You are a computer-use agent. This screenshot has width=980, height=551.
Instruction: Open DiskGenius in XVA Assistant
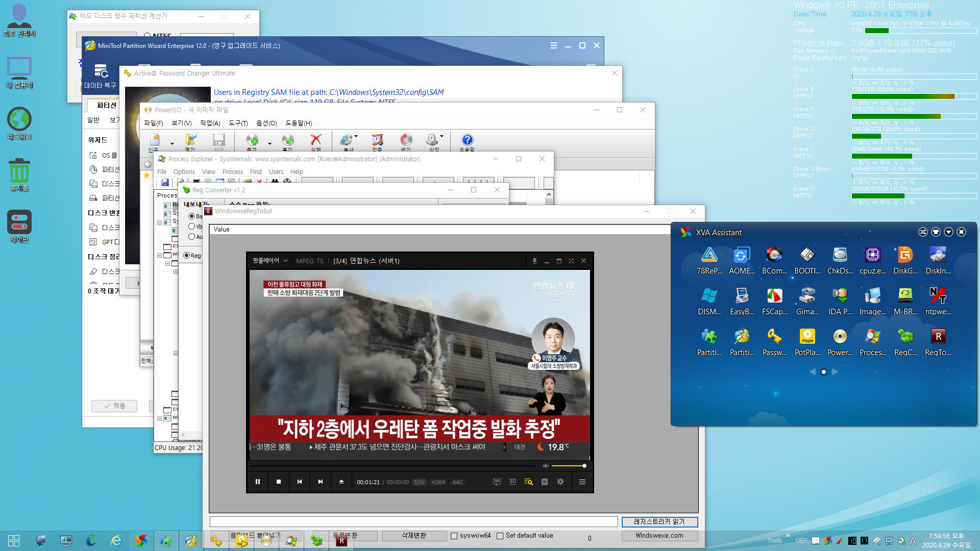(x=905, y=260)
